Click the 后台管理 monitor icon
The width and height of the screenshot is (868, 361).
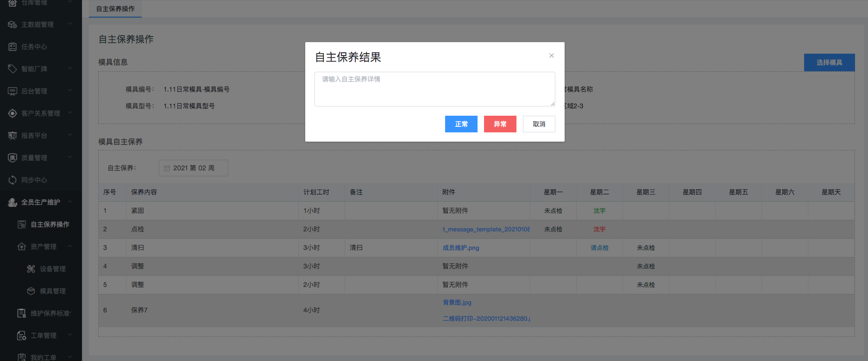click(x=13, y=91)
